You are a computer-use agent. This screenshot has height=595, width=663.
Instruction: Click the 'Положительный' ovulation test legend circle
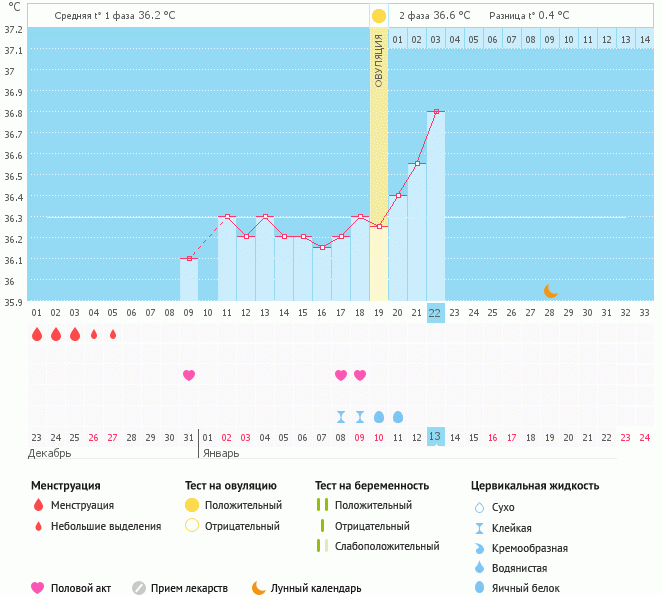pos(192,505)
